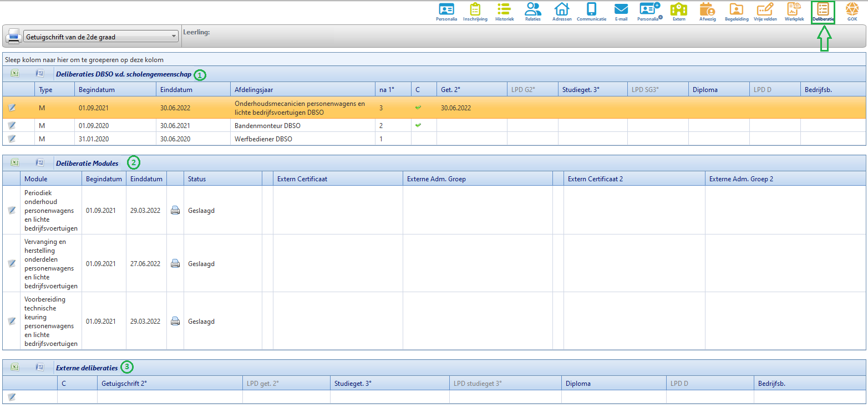The width and height of the screenshot is (868, 413).
Task: Print the Periodiek onderhoud module certificate
Action: (x=175, y=211)
